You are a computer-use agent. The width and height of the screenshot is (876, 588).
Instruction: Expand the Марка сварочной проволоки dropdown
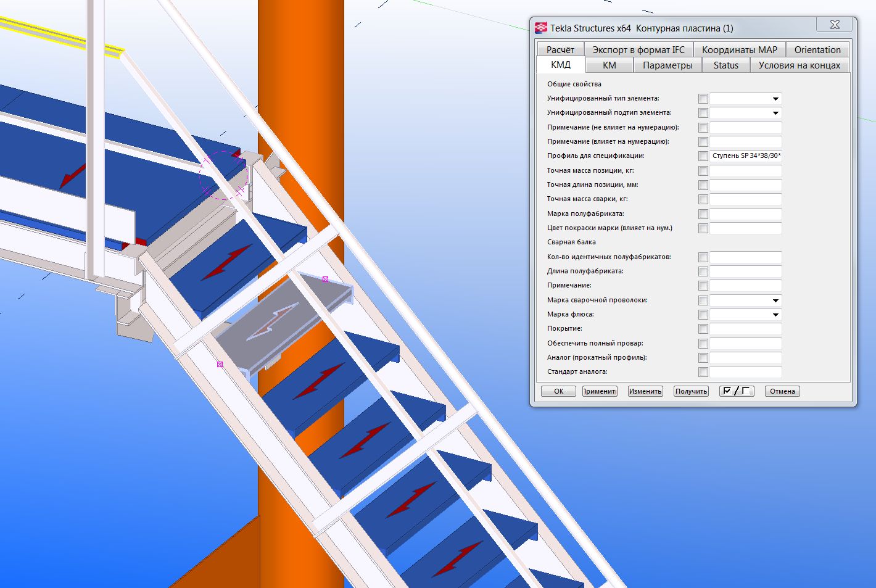pos(775,300)
